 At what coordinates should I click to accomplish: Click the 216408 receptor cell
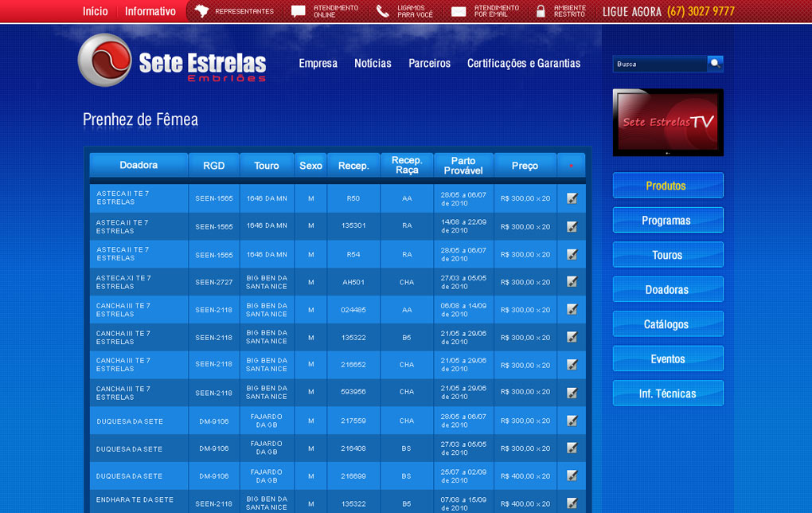353,448
